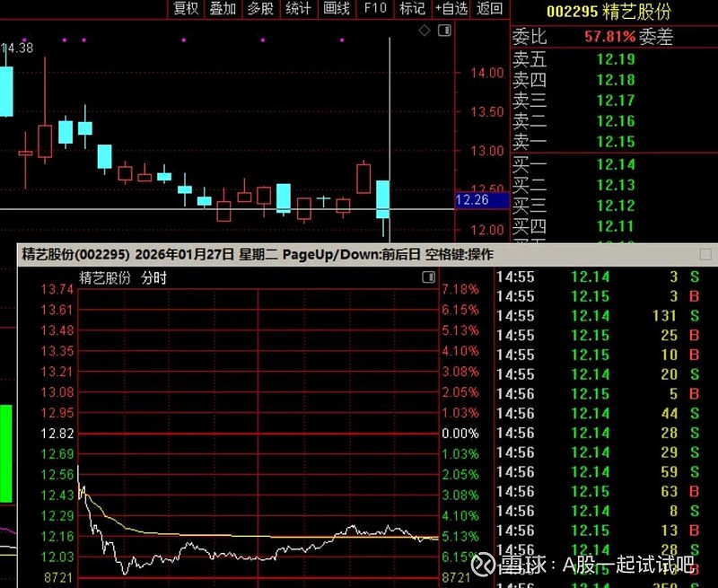Viewport: 718px width, 588px height.
Task: Click the 14:56 trade row with 5 B
Action: click(x=598, y=394)
